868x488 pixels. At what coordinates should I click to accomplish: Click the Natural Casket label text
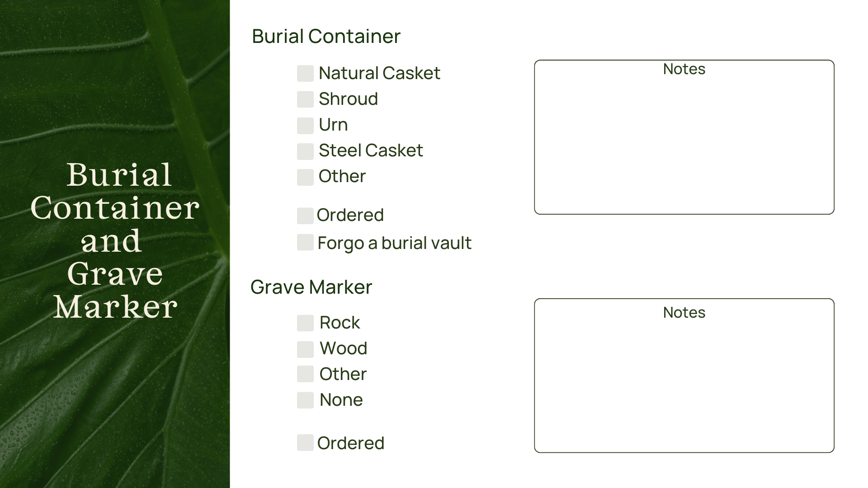coord(379,73)
